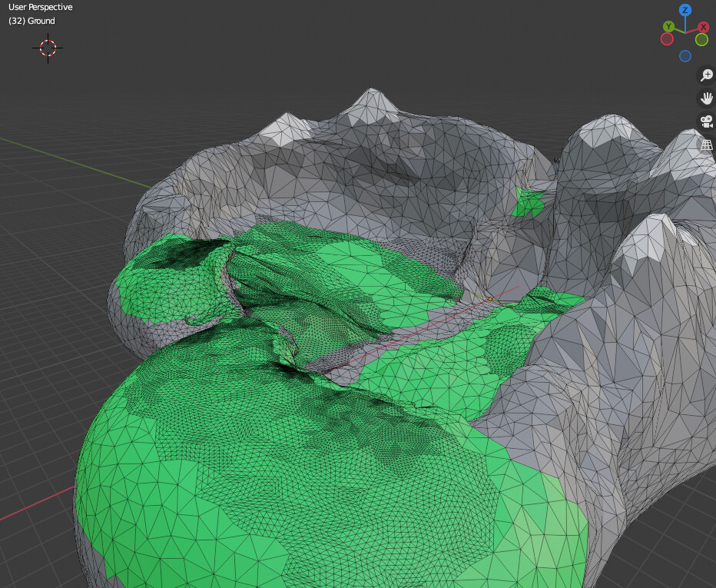Click the orange object origin dot on the terrain
This screenshot has width=716, height=588.
490,297
